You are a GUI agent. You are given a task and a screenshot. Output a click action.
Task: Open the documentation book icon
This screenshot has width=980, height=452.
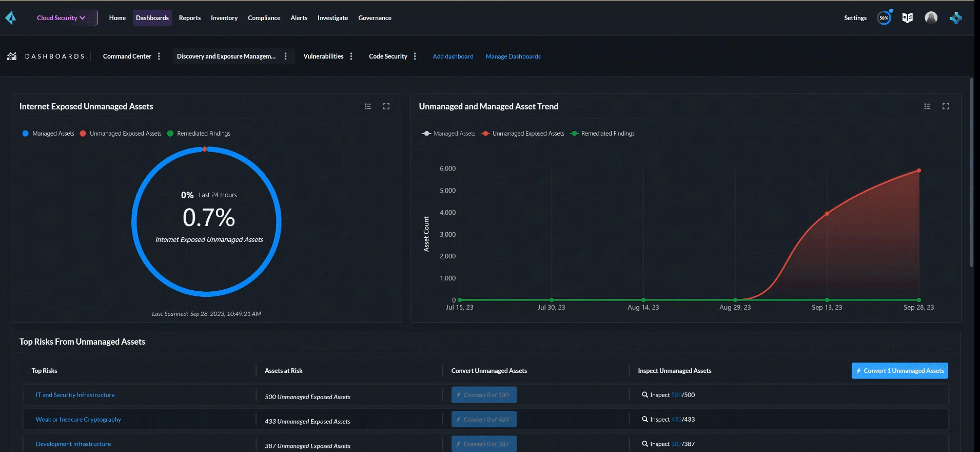pos(908,18)
